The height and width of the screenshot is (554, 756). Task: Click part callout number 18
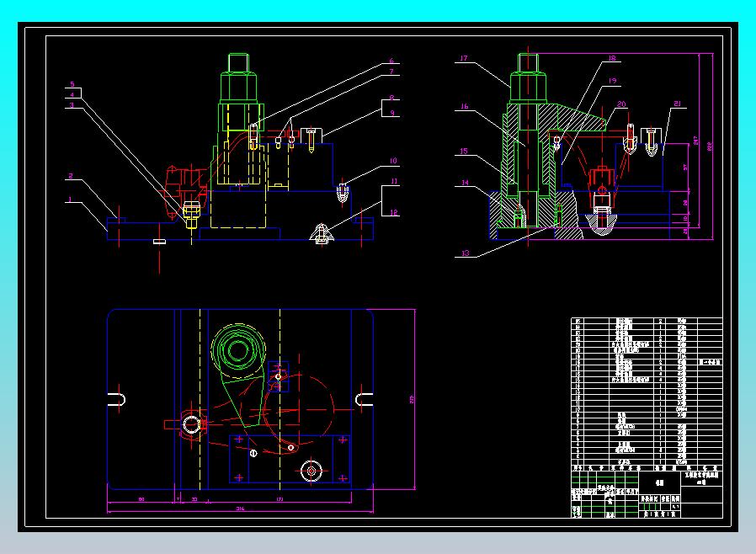click(612, 58)
